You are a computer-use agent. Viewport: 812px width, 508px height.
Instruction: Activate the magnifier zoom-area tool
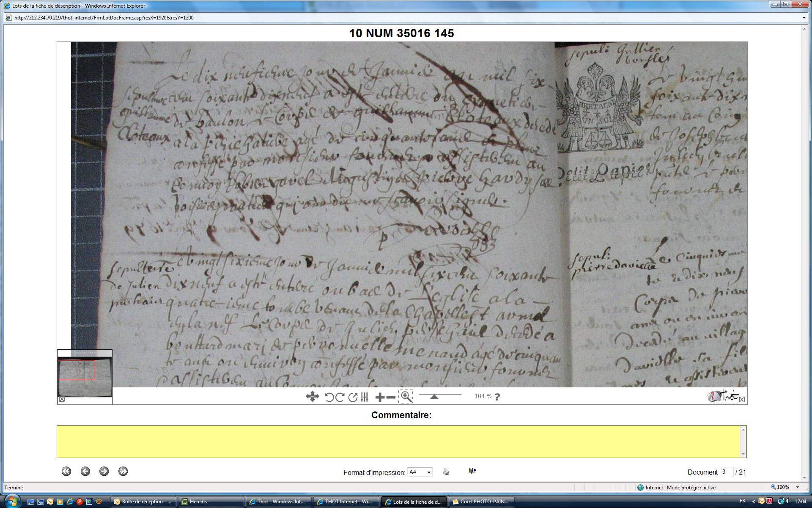pos(406,397)
